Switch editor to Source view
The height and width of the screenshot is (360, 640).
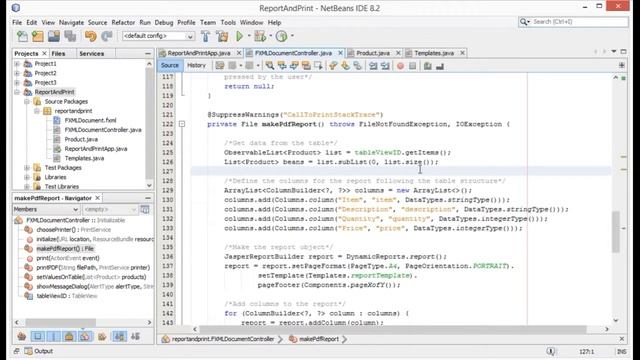point(170,65)
